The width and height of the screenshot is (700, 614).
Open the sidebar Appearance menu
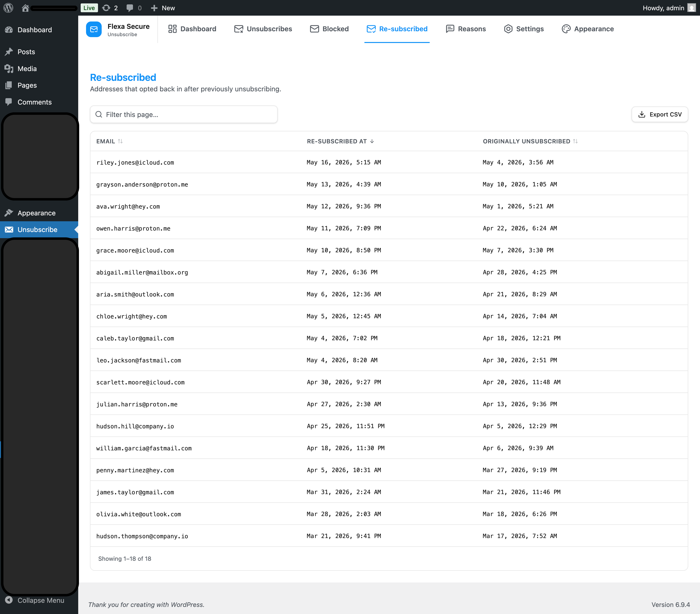[x=37, y=213]
